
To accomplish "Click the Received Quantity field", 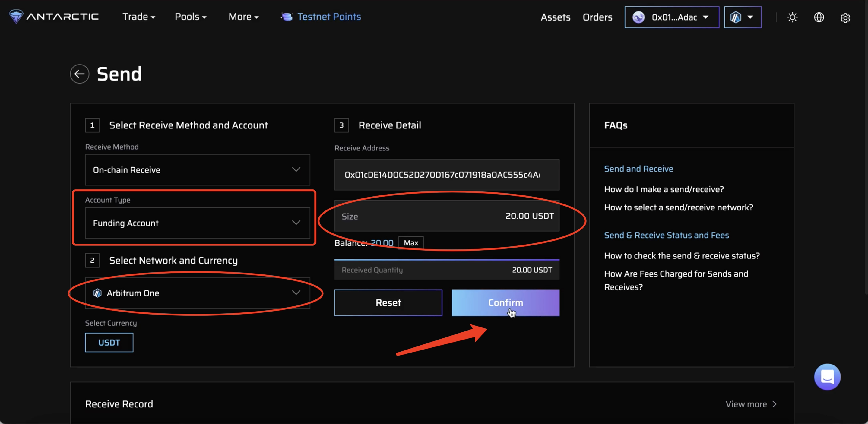I will point(446,270).
